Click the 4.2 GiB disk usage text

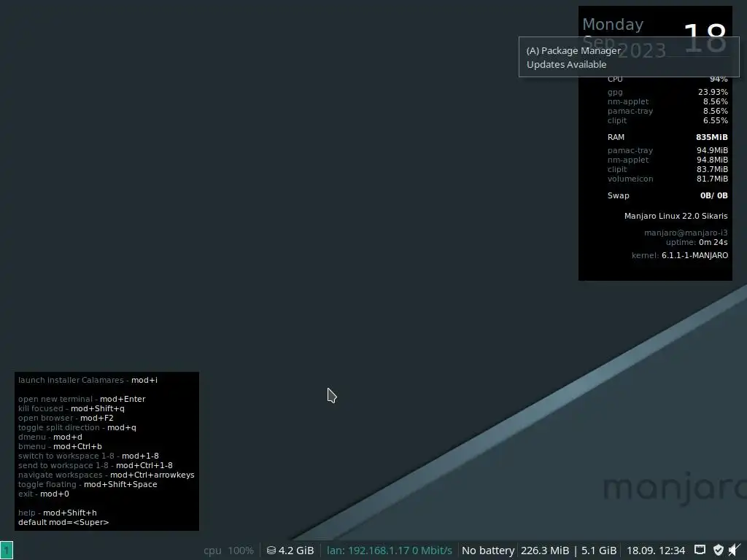[x=296, y=551]
